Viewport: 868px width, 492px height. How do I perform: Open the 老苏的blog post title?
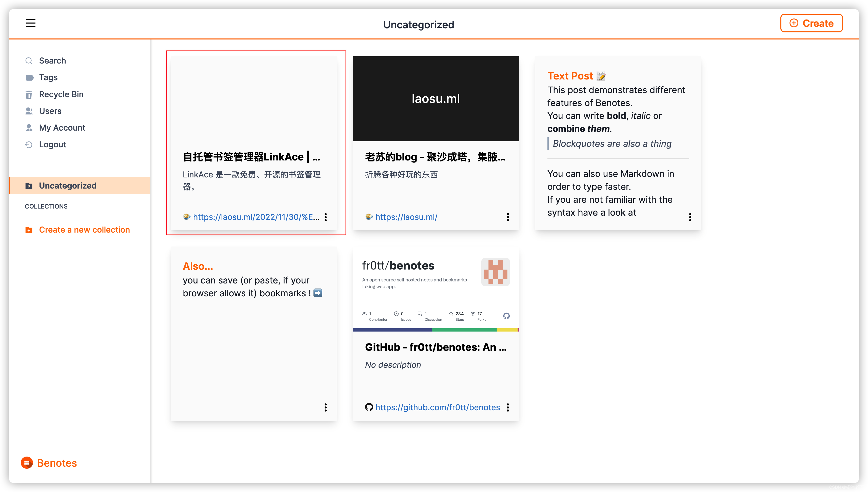[435, 157]
